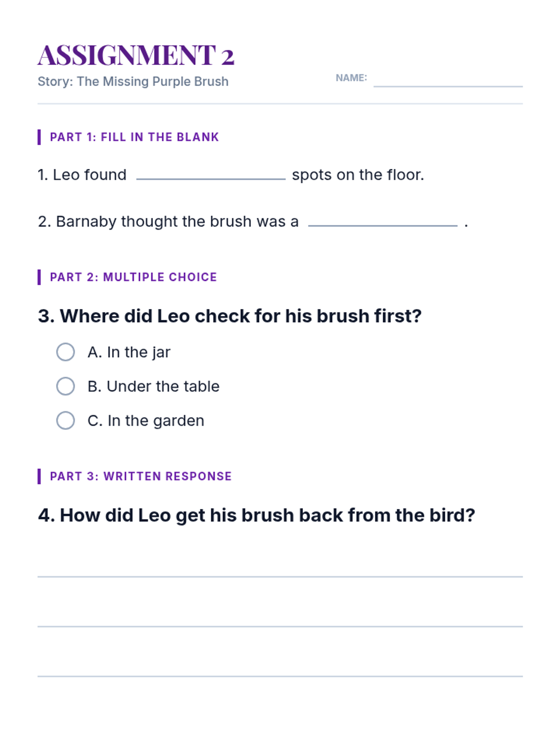
Task: Click the 'Part 1: Fill in the Blank' heading
Action: [x=134, y=137]
